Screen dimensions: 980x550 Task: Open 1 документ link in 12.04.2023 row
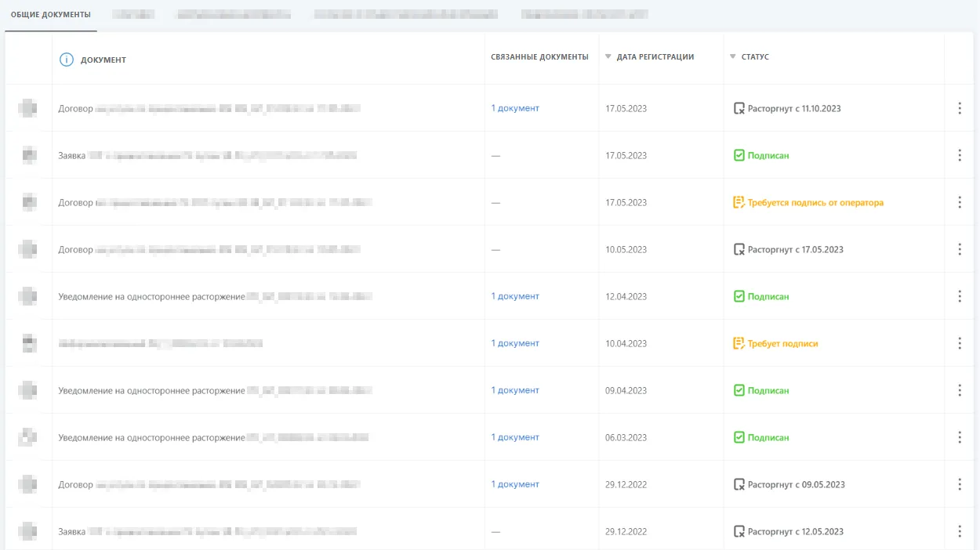point(515,296)
